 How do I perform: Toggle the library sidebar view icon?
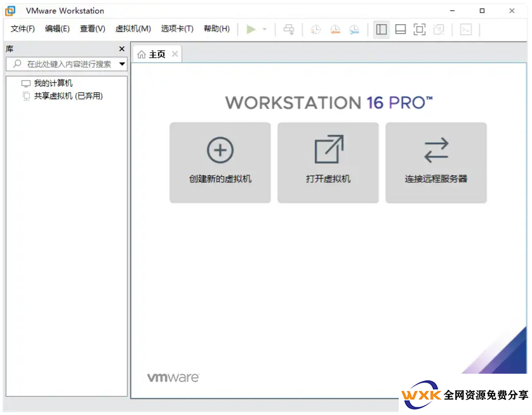point(382,29)
